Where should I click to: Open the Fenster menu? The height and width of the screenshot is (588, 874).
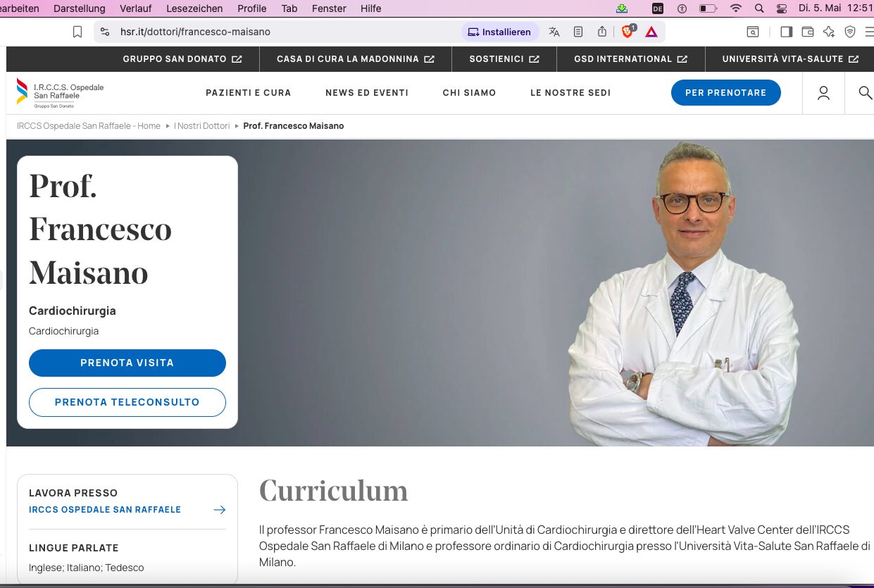coord(329,8)
